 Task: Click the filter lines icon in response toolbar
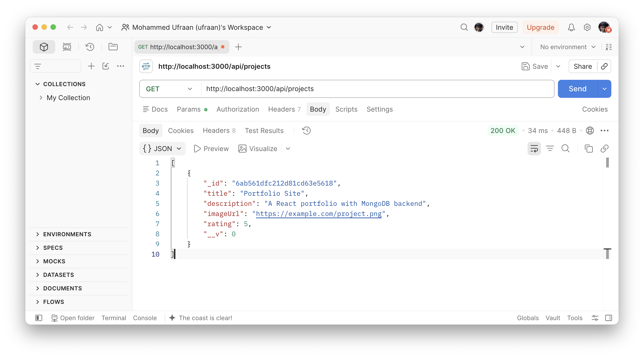coord(550,149)
